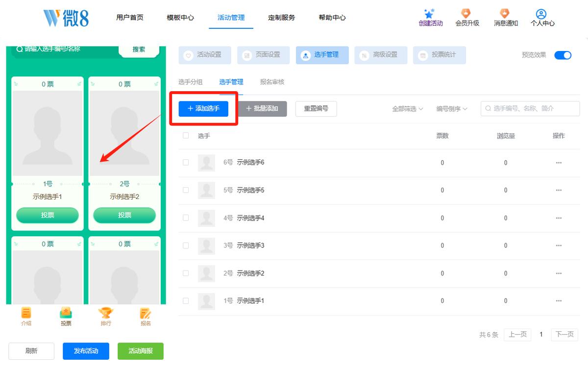The height and width of the screenshot is (371, 588).
Task: Click 活动海报 button
Action: tap(141, 351)
